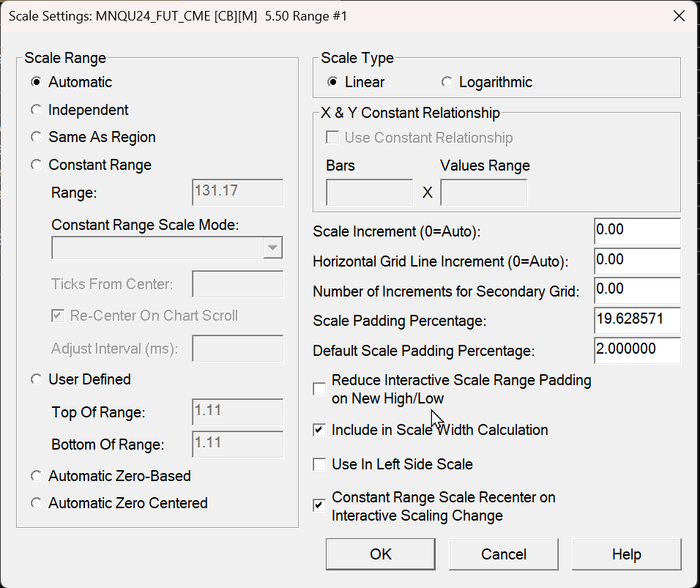Screen dimensions: 700x588
Task: Open Constant Range Scale Mode dropdown
Action: coord(272,248)
